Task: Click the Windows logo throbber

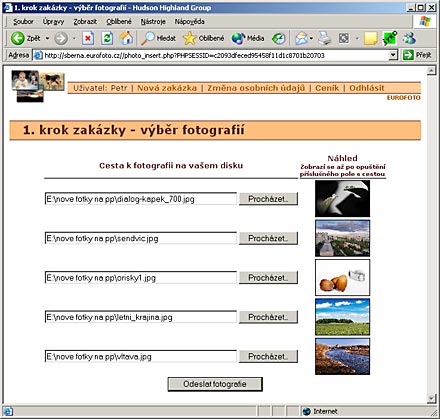Action: 425,21
